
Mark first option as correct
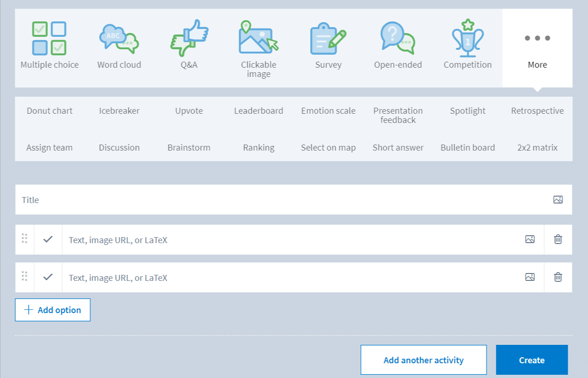tap(48, 239)
